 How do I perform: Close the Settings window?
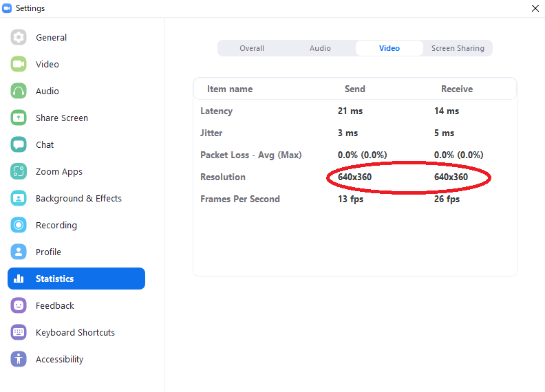click(535, 8)
